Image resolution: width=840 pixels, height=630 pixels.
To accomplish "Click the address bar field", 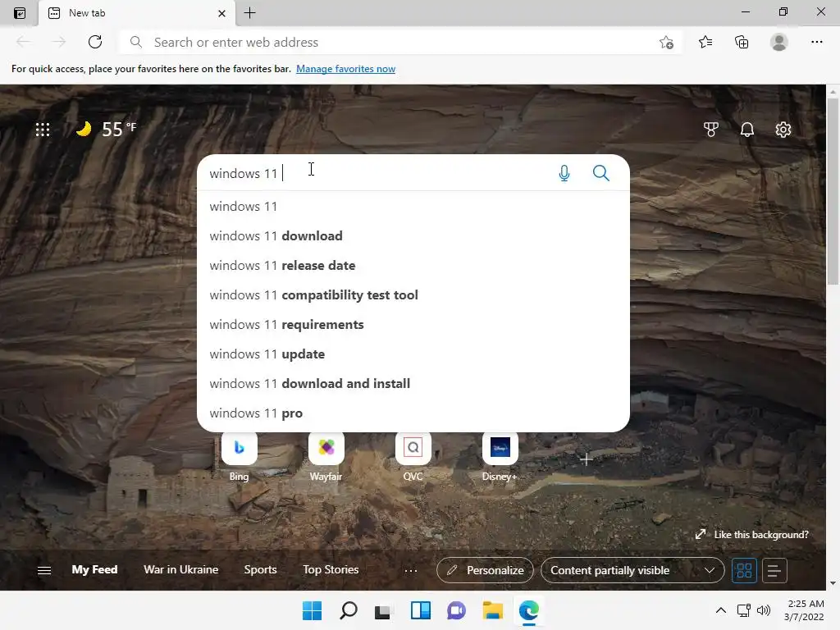I will click(x=400, y=42).
